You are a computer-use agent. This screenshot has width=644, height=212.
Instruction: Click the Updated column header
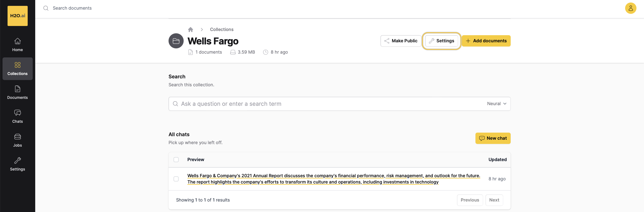click(497, 160)
